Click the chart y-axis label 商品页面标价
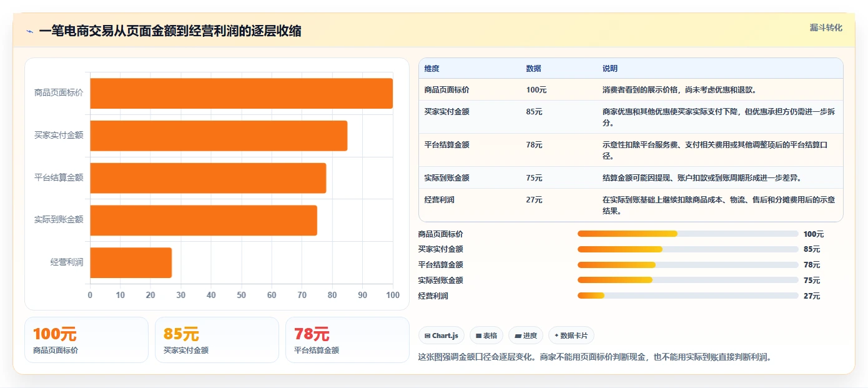This screenshot has width=868, height=388. (x=59, y=93)
